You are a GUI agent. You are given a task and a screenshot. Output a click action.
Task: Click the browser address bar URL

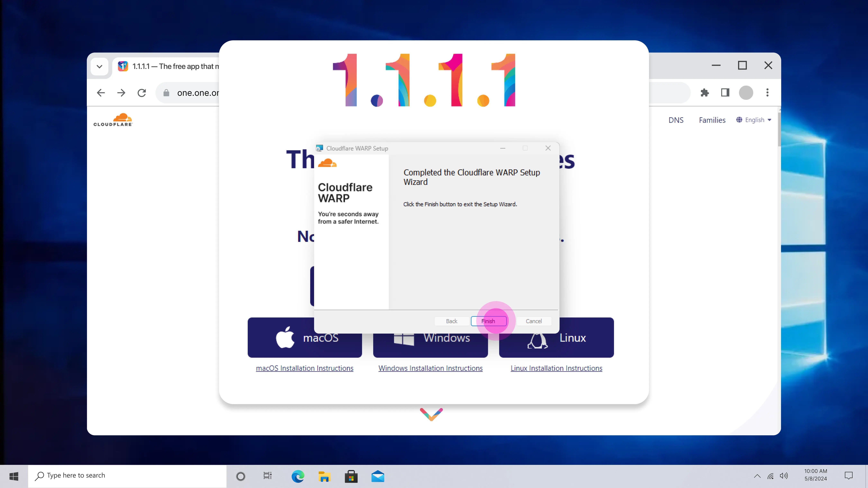click(x=198, y=93)
